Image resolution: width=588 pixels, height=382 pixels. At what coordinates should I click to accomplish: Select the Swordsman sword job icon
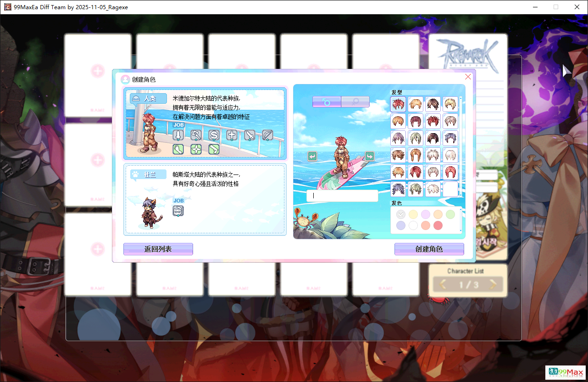(178, 135)
